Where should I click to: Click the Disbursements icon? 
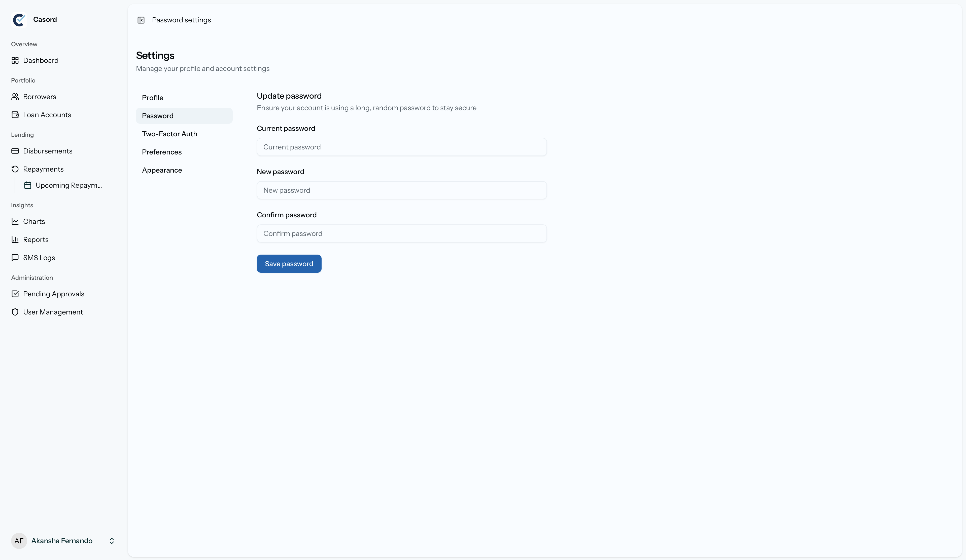click(15, 151)
